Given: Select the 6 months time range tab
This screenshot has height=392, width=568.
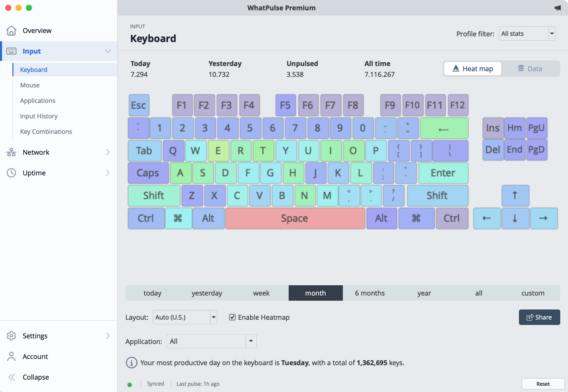Looking at the screenshot, I should coord(370,293).
